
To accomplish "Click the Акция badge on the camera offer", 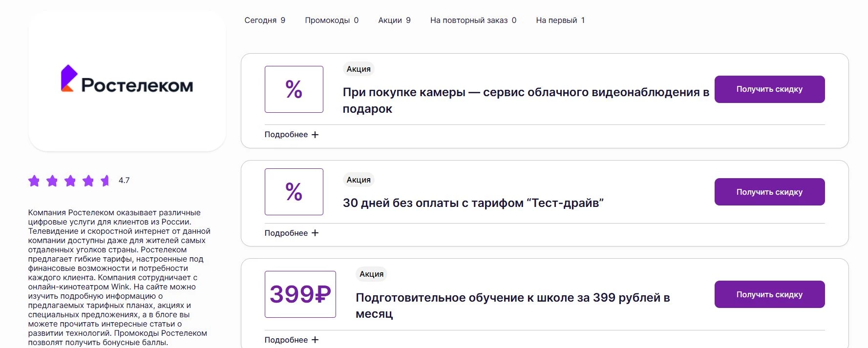I will point(358,69).
